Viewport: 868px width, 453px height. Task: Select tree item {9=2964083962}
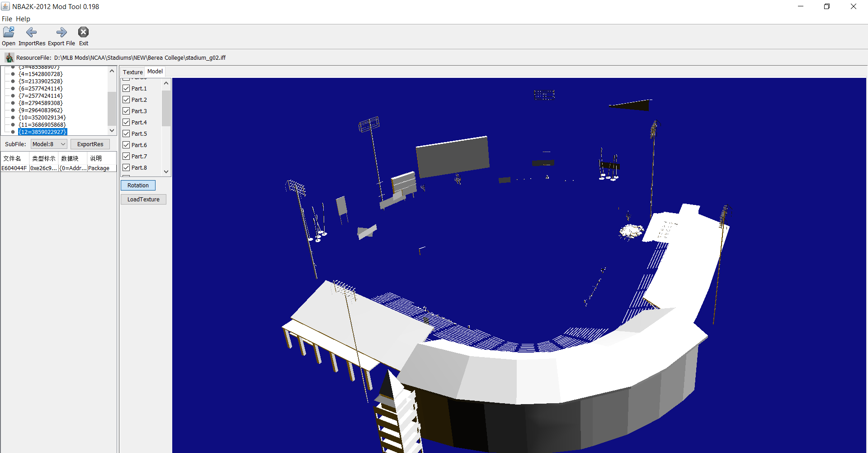point(41,110)
